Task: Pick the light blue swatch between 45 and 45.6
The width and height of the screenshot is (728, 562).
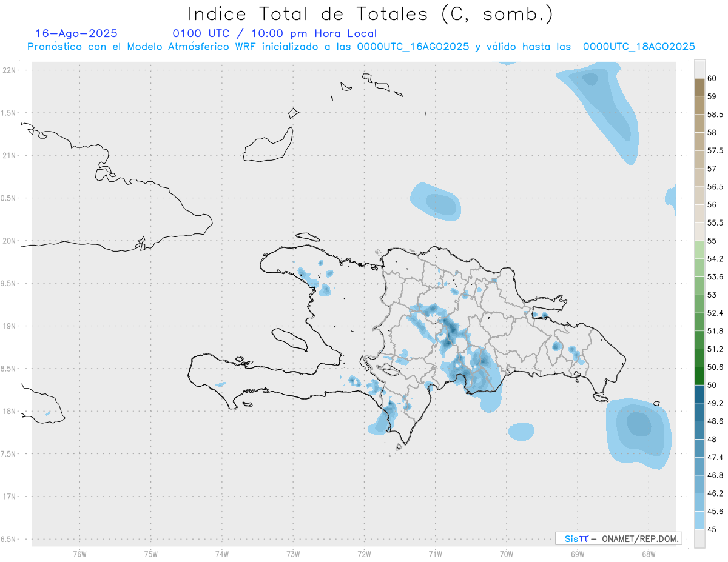Action: click(699, 520)
